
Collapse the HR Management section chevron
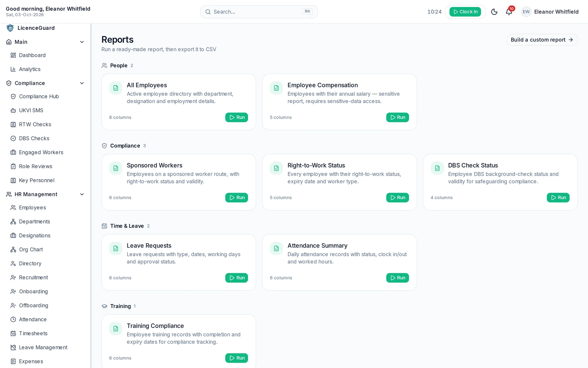[x=82, y=194]
